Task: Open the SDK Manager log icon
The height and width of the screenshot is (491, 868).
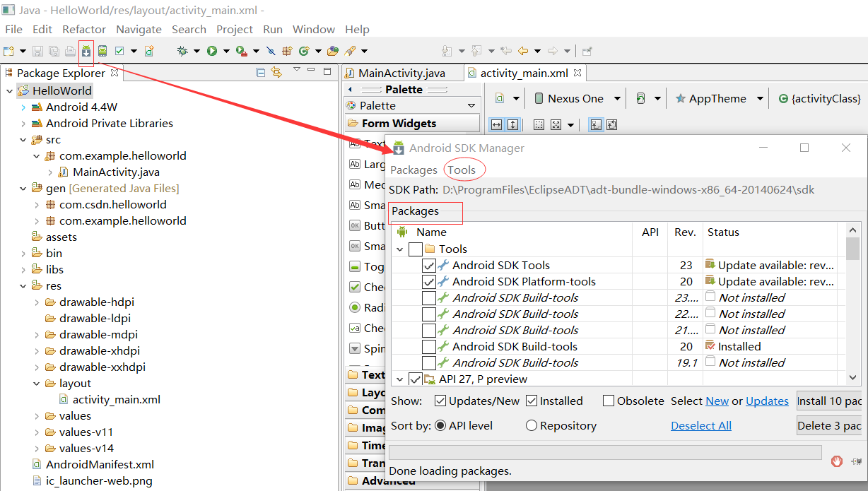Action: tap(857, 461)
